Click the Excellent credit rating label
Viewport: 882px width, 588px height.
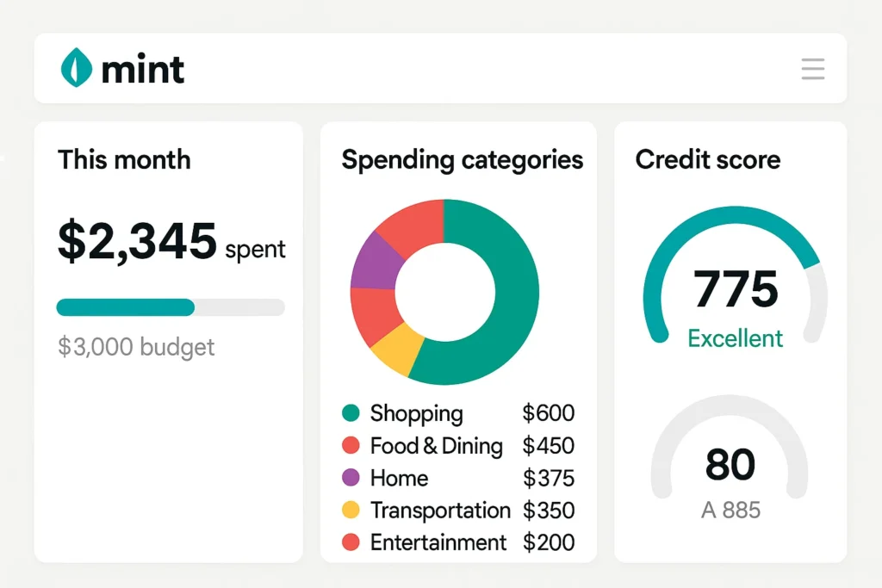(735, 338)
